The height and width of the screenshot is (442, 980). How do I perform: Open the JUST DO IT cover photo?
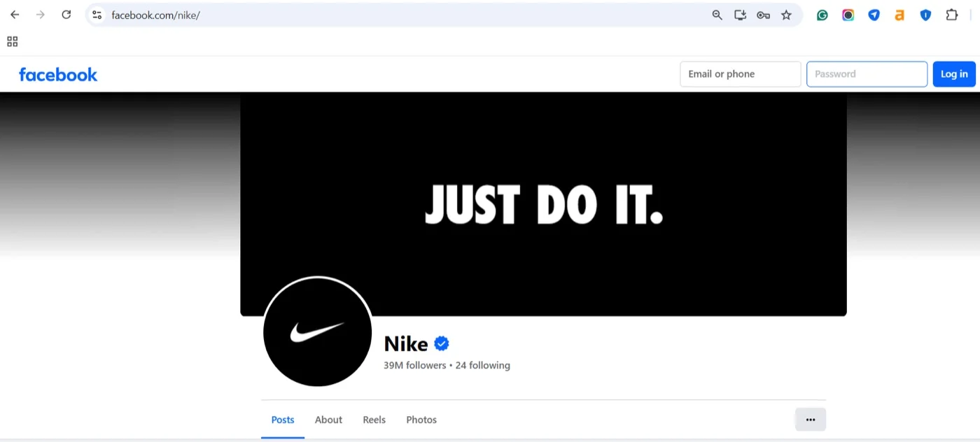pyautogui.click(x=543, y=204)
